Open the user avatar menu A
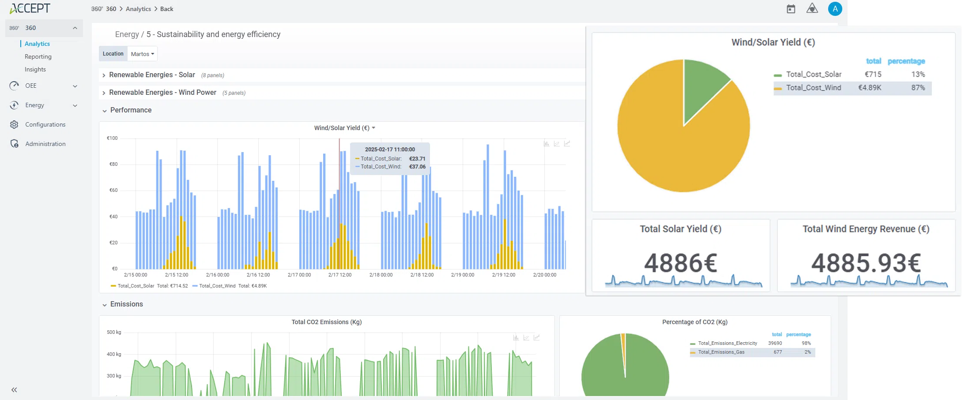 pos(835,9)
